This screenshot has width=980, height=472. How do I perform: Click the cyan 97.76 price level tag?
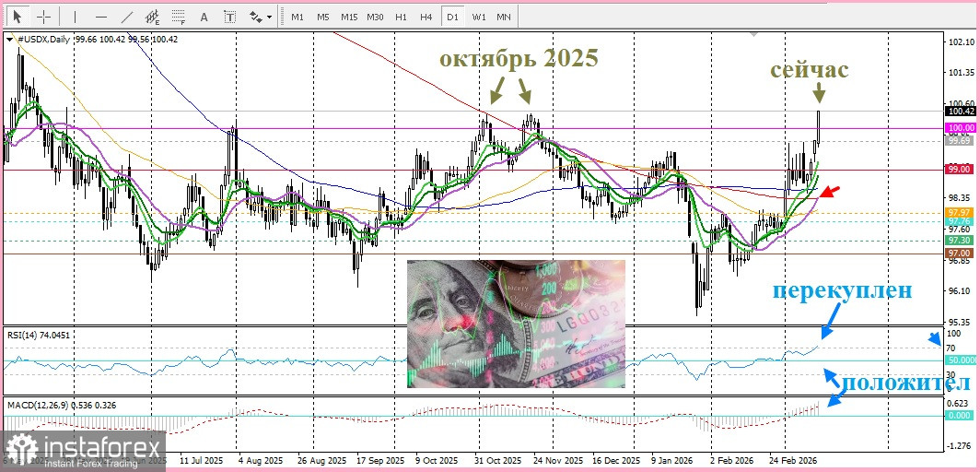pyautogui.click(x=958, y=221)
